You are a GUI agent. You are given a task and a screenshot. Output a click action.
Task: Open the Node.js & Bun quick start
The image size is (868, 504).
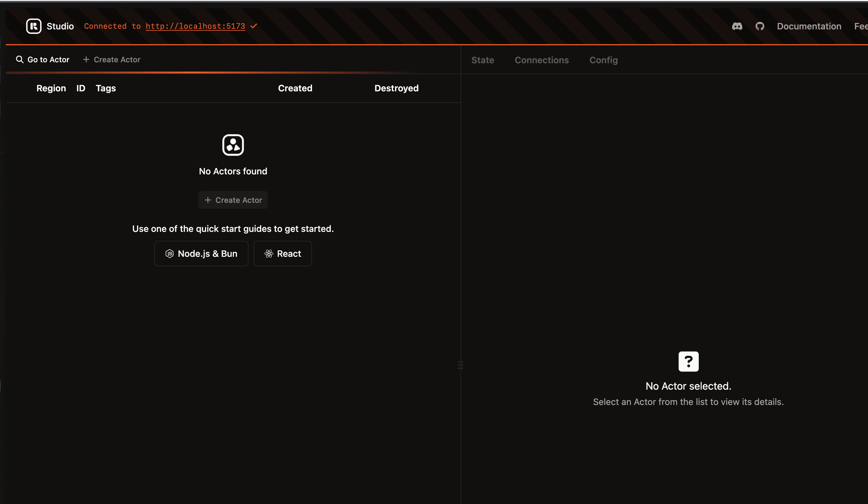201,254
